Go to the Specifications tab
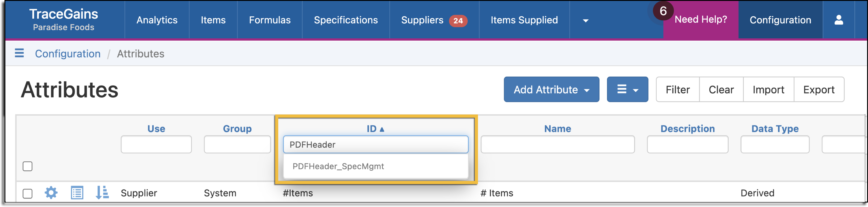Screen dimensions: 868x207 (346, 20)
